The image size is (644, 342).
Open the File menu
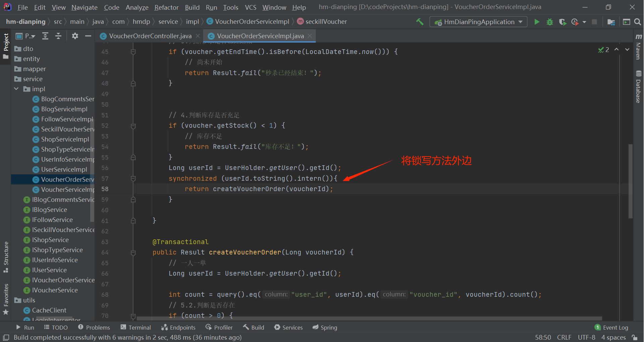[22, 7]
